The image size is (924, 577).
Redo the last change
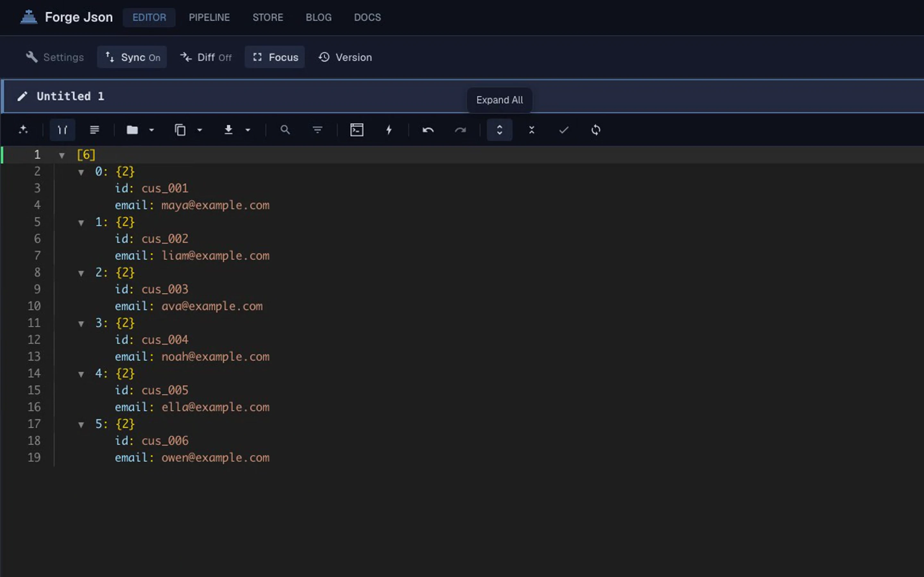460,130
